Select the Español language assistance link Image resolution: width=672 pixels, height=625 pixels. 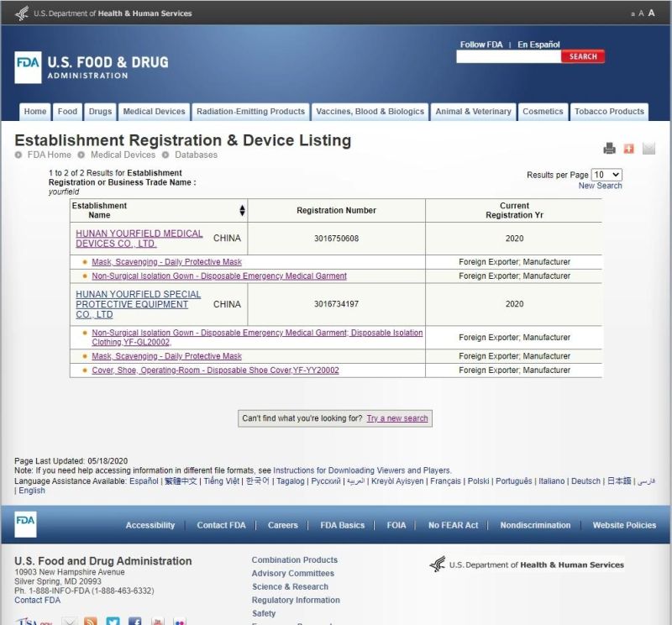pyautogui.click(x=144, y=481)
